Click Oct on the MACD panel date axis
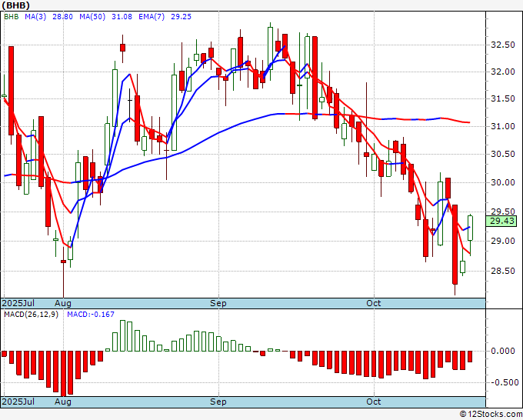This screenshot has width=523, height=420. [373, 402]
